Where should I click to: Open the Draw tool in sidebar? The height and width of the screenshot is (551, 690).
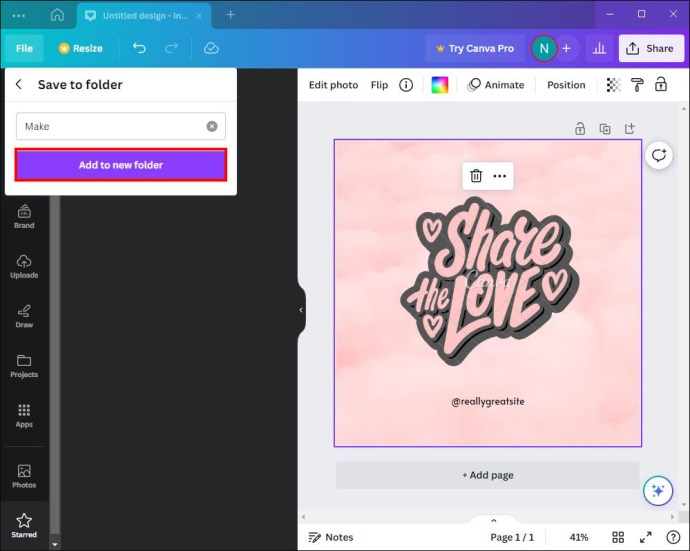pos(24,316)
